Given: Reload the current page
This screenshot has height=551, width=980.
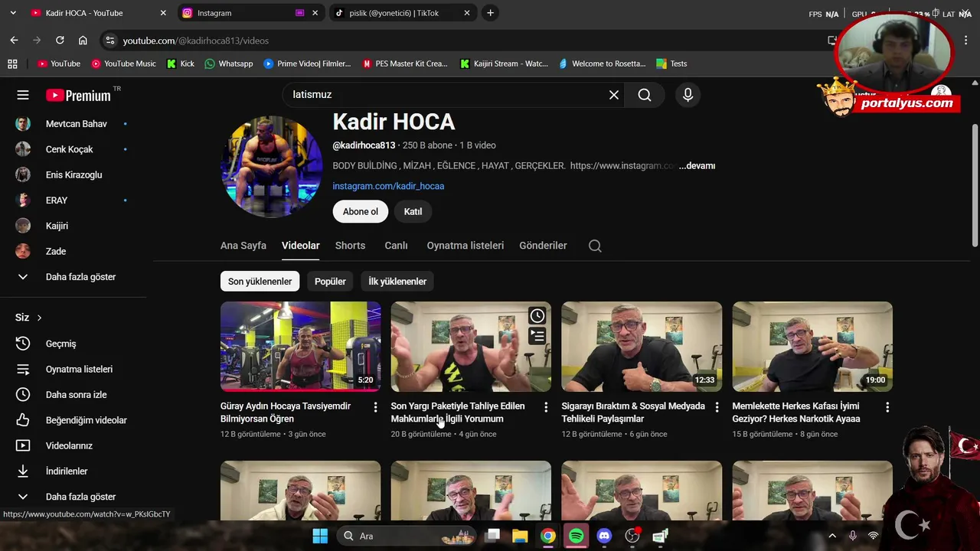Looking at the screenshot, I should (x=60, y=41).
